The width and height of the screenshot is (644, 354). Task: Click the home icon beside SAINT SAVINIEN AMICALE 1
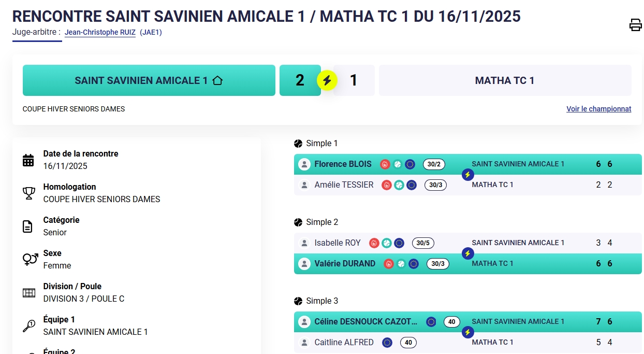(x=217, y=80)
